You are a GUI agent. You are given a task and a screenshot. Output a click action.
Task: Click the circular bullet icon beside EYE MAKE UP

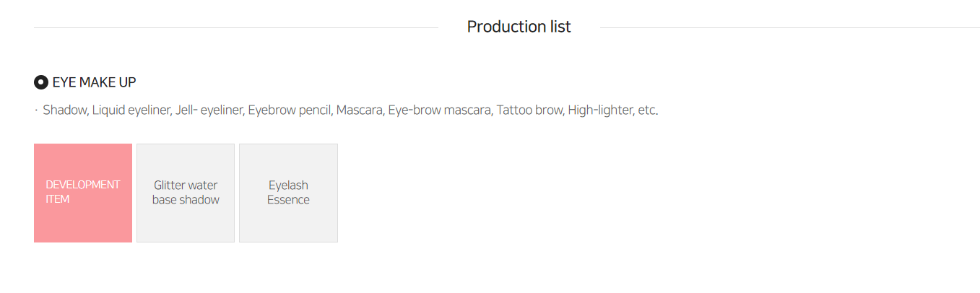41,82
